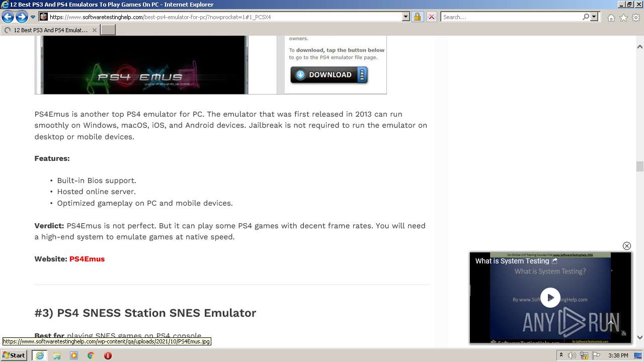Click the video share arrow icon

pyautogui.click(x=555, y=261)
